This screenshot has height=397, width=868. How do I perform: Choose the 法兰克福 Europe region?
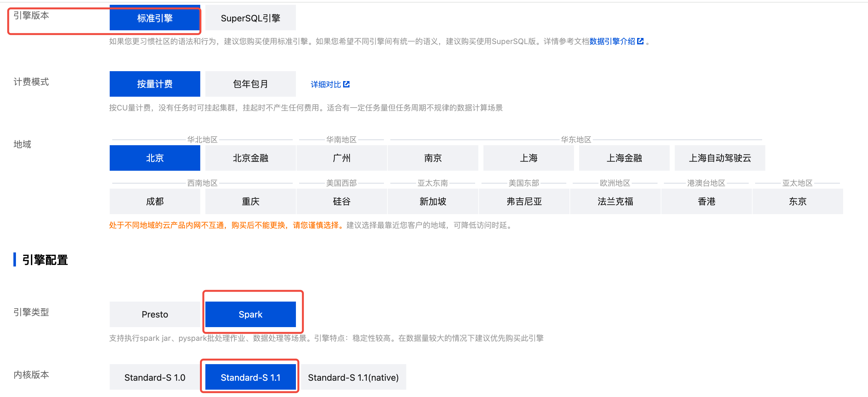[x=615, y=201]
